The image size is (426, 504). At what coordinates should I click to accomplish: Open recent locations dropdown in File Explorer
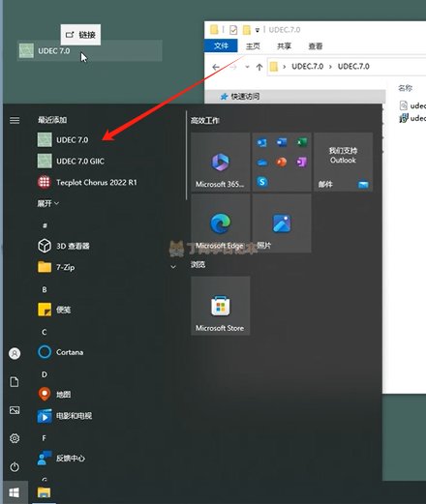(247, 67)
